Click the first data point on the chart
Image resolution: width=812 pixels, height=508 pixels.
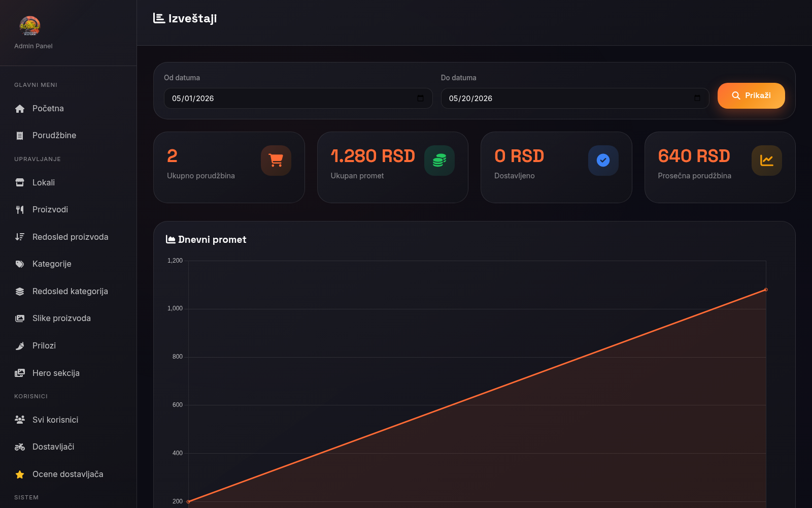tap(189, 502)
